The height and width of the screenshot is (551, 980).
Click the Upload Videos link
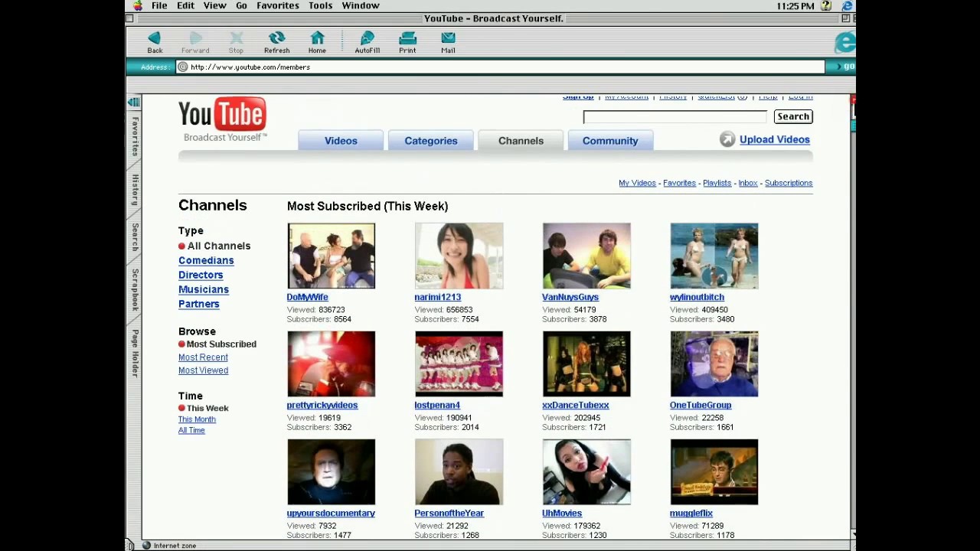(x=774, y=139)
